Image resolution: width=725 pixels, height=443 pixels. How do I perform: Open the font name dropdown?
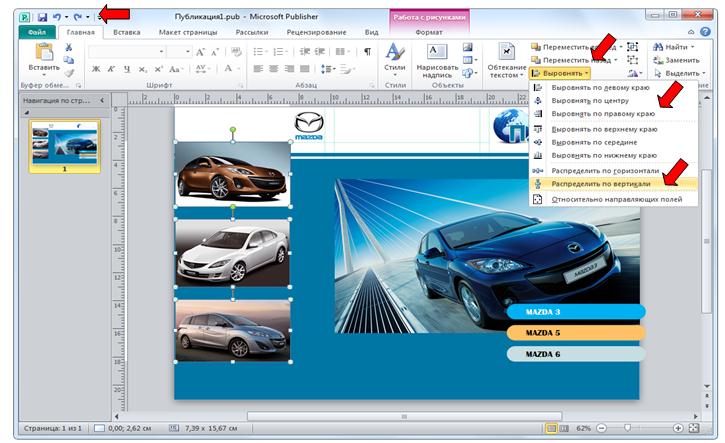coord(161,52)
